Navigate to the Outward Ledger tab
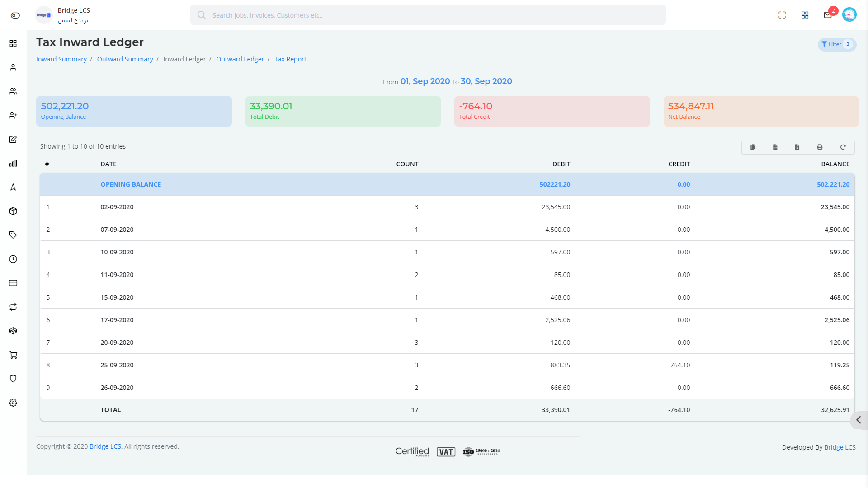Image resolution: width=868 pixels, height=488 pixels. click(x=240, y=59)
